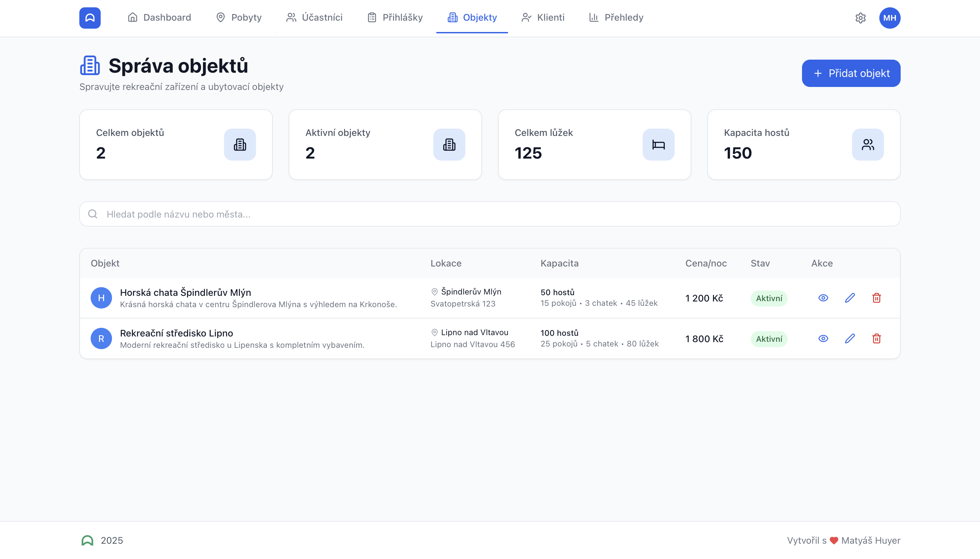View Horská chata Špindlerův Mlýn via eye icon
Image resolution: width=980 pixels, height=559 pixels.
click(823, 298)
